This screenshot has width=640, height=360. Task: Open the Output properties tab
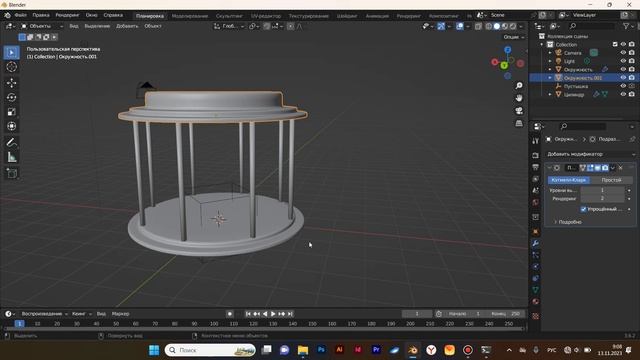click(536, 167)
